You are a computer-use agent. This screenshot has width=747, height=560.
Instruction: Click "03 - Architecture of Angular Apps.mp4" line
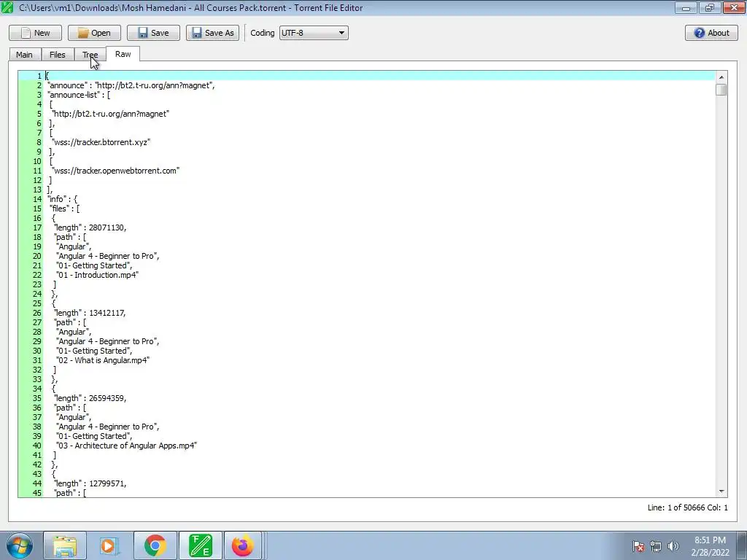(x=126, y=446)
